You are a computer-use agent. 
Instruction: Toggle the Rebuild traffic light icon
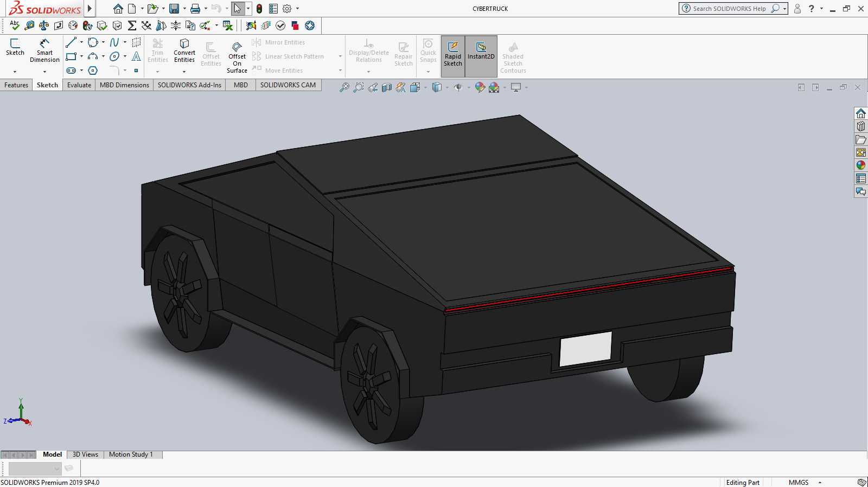click(x=259, y=9)
